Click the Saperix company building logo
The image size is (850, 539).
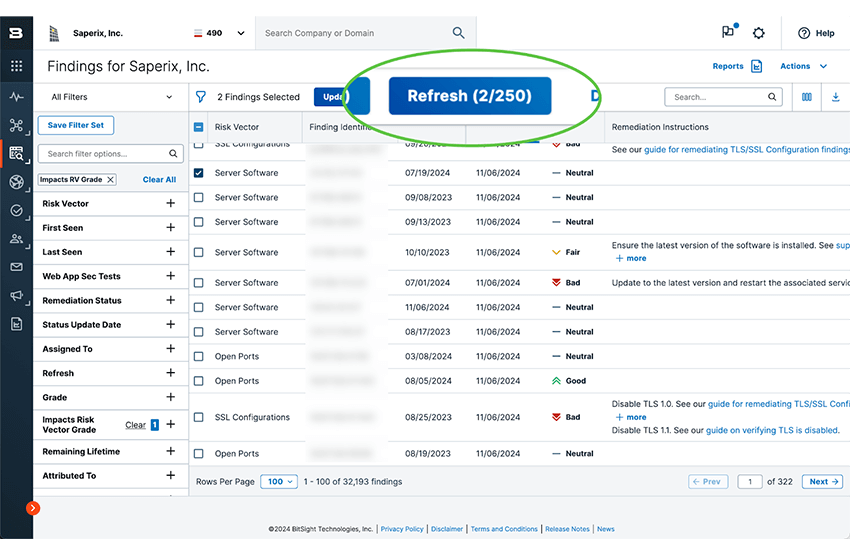coord(54,33)
